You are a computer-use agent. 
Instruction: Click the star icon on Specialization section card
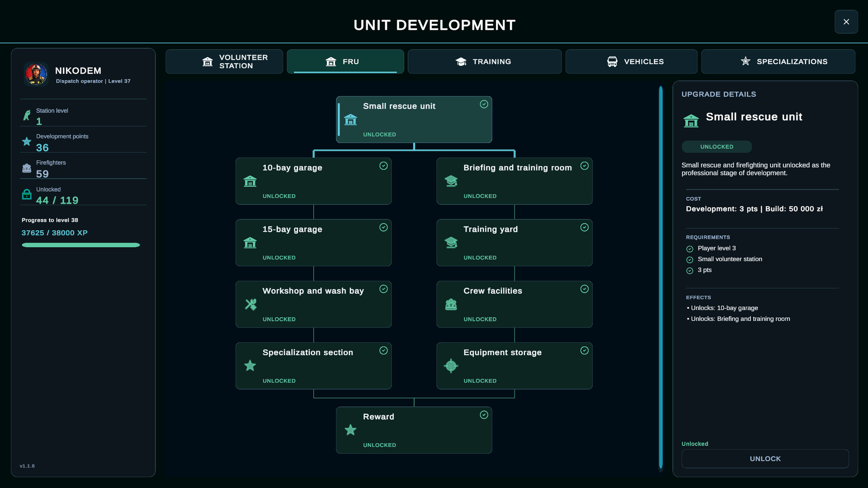coord(250,366)
